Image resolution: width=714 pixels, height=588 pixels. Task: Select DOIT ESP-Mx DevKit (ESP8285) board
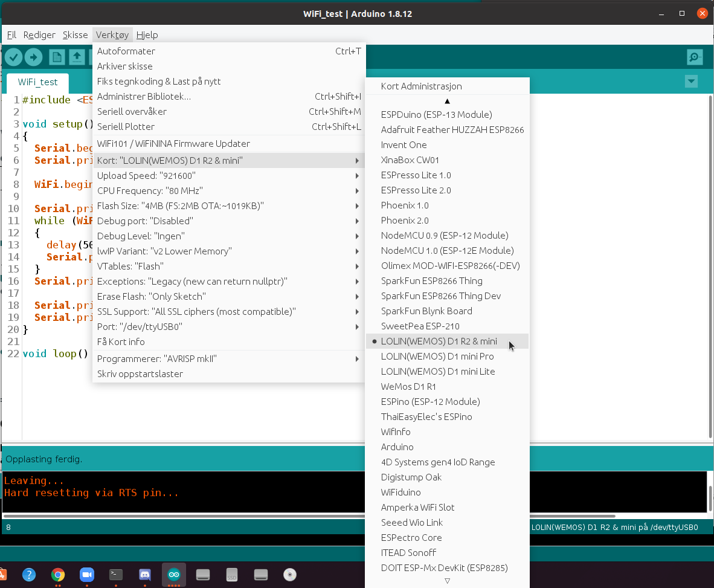point(447,568)
